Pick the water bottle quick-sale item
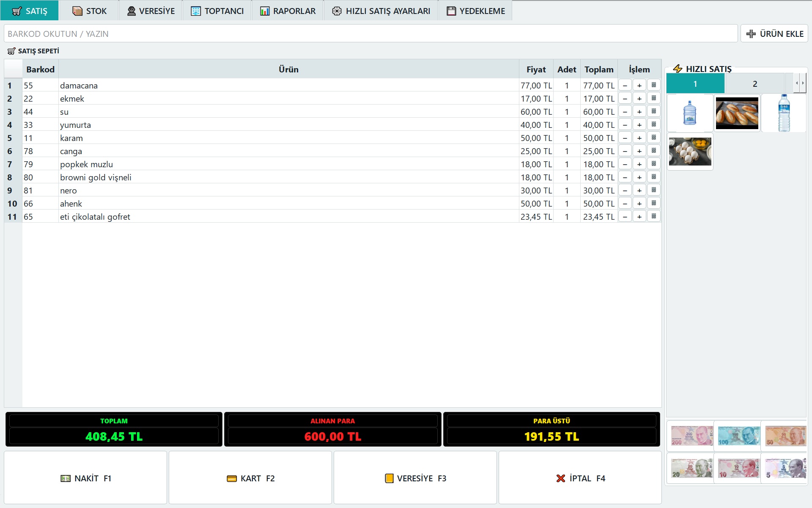 784,113
